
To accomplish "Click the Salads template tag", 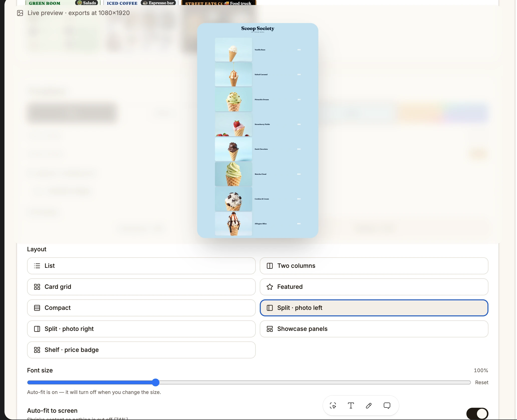I will point(87,3).
